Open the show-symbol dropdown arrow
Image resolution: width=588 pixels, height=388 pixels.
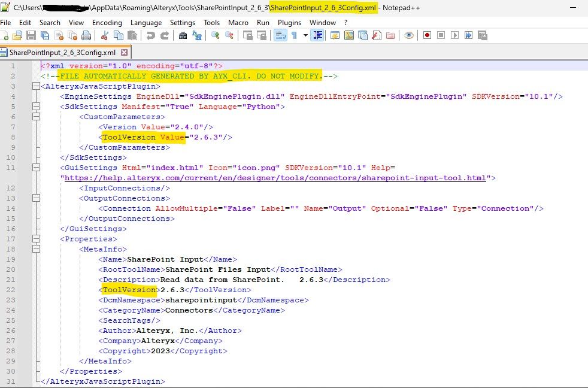(x=305, y=35)
